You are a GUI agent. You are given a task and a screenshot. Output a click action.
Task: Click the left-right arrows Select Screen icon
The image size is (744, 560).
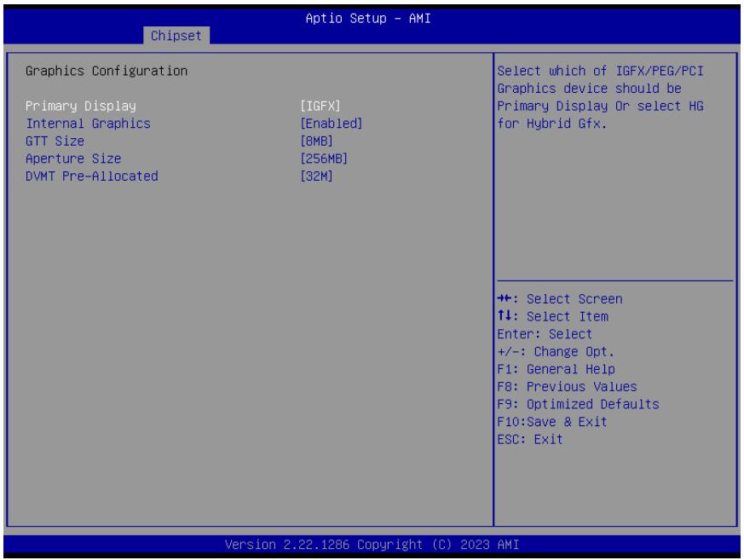[x=505, y=298]
